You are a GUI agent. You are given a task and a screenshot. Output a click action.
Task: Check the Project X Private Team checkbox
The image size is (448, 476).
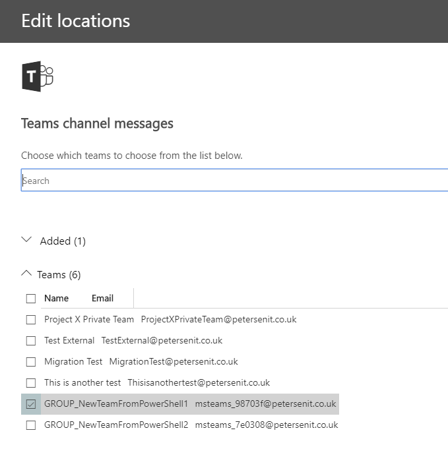(30, 319)
